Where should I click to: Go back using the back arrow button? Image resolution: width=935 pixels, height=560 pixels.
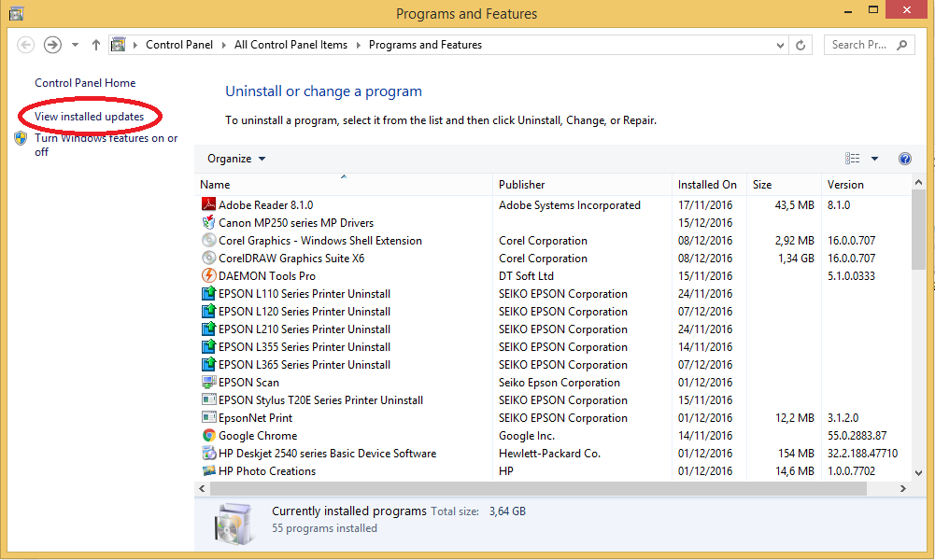(x=25, y=45)
